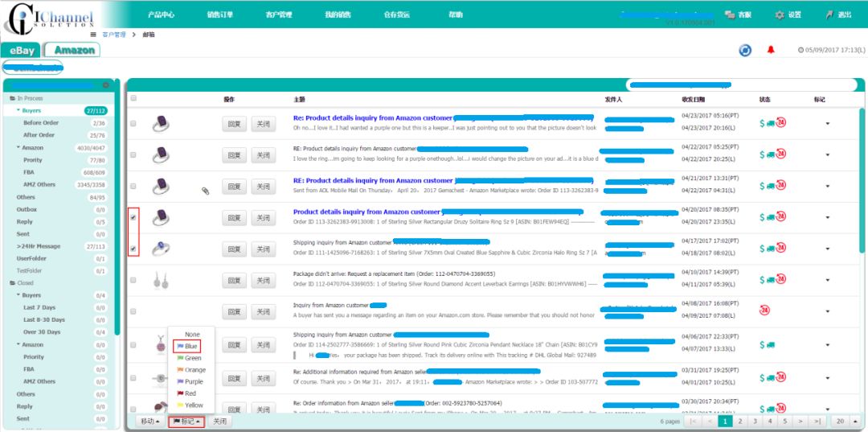Check the 04/06/2017 Shipping inquiry checkbox
This screenshot has height=432, width=868.
tap(133, 345)
